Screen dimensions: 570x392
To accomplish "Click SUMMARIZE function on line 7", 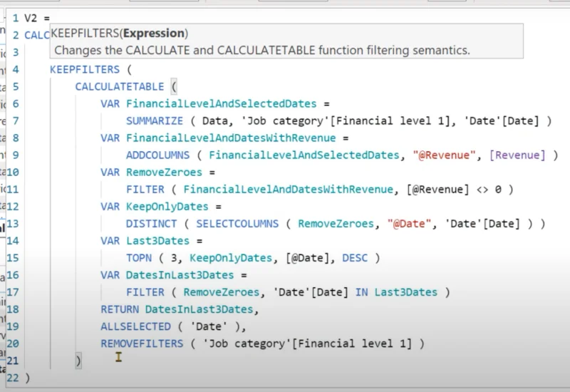I will click(155, 120).
